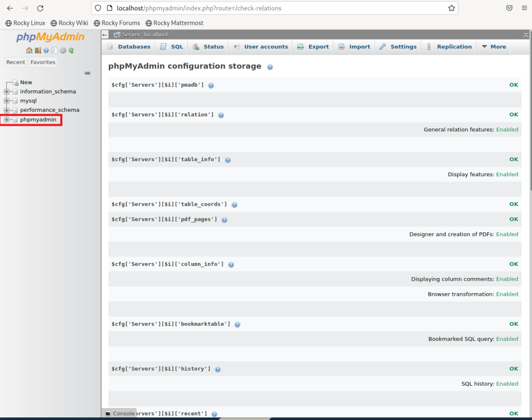
Task: Click the help icon beside the 'pmadb' setting
Action: coord(211,85)
